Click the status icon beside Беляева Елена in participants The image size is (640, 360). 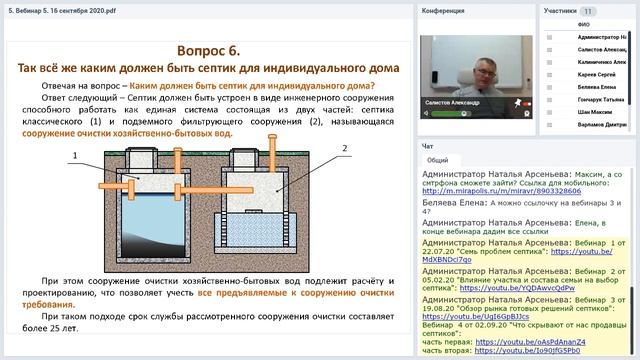pyautogui.click(x=549, y=87)
